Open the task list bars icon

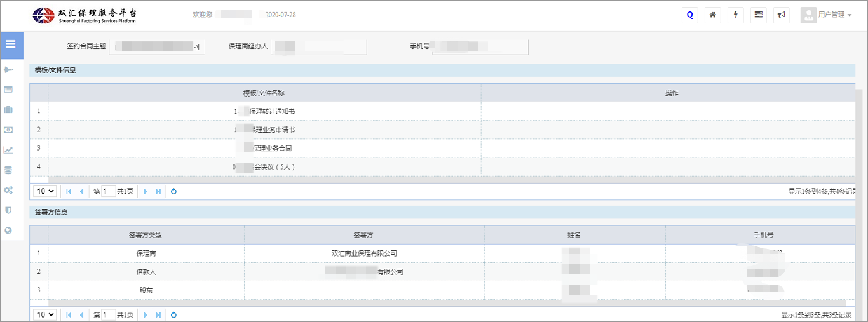click(758, 15)
